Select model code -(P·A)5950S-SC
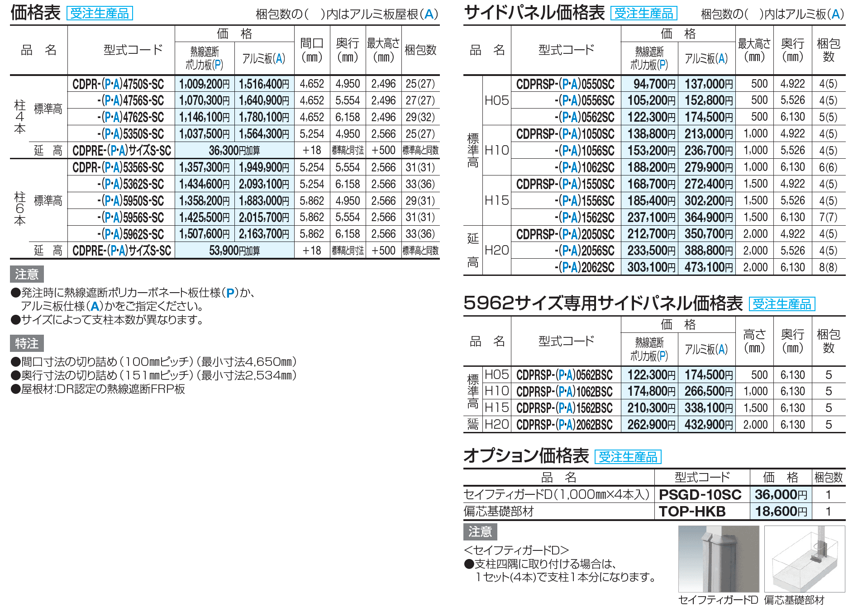 coord(130,201)
